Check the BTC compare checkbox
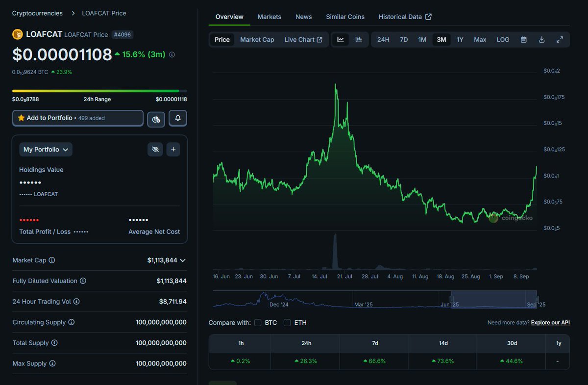Viewport: 588px width, 385px height. 258,323
